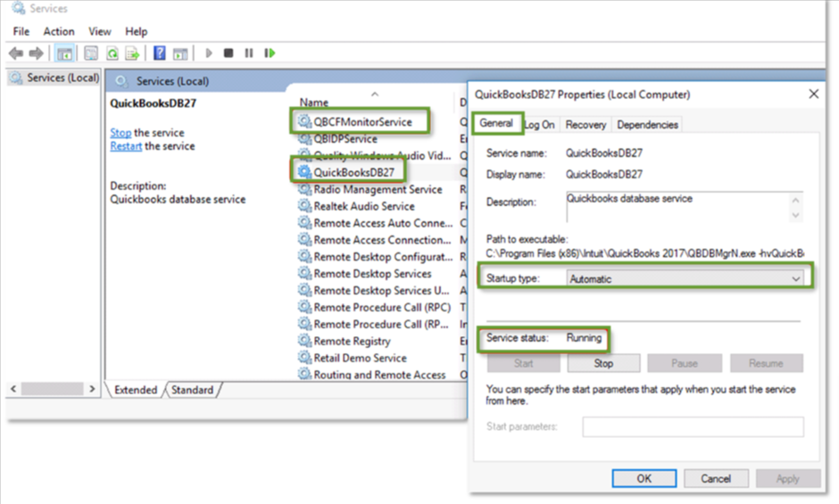The width and height of the screenshot is (839, 504).
Task: Click the left pane scroll right arrow
Action: [92, 389]
